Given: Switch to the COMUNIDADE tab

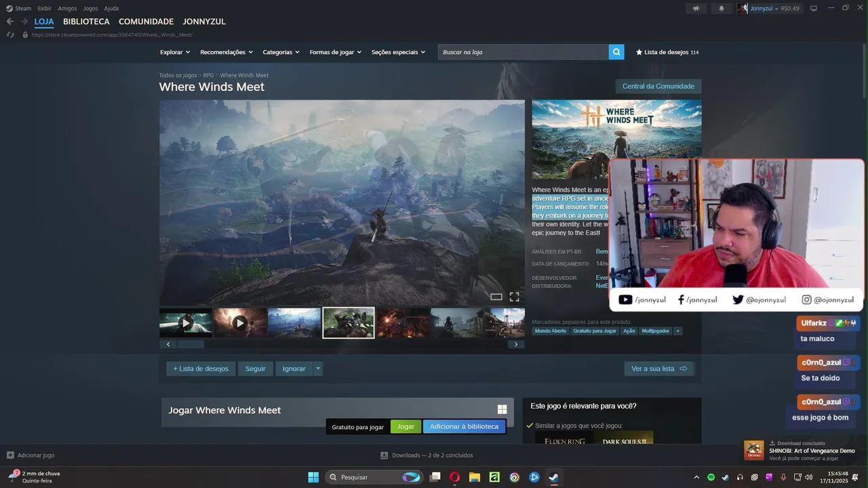Looking at the screenshot, I should [x=146, y=22].
